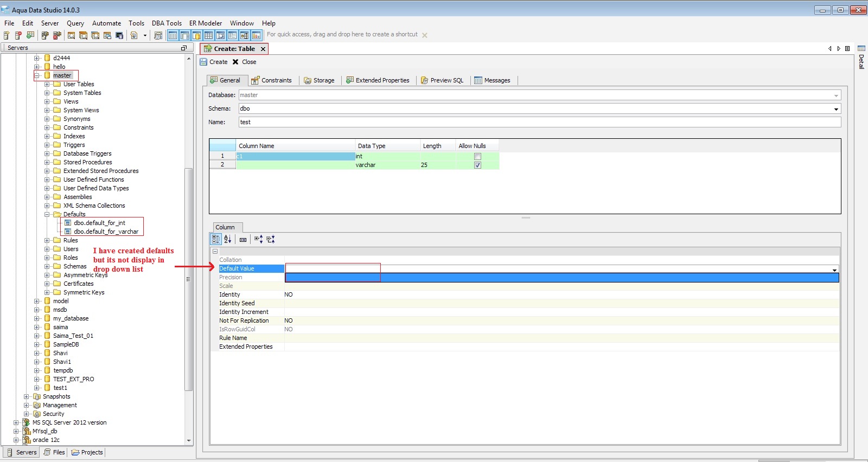Click the varchar data type cell
This screenshot has height=462, width=868.
tap(387, 165)
